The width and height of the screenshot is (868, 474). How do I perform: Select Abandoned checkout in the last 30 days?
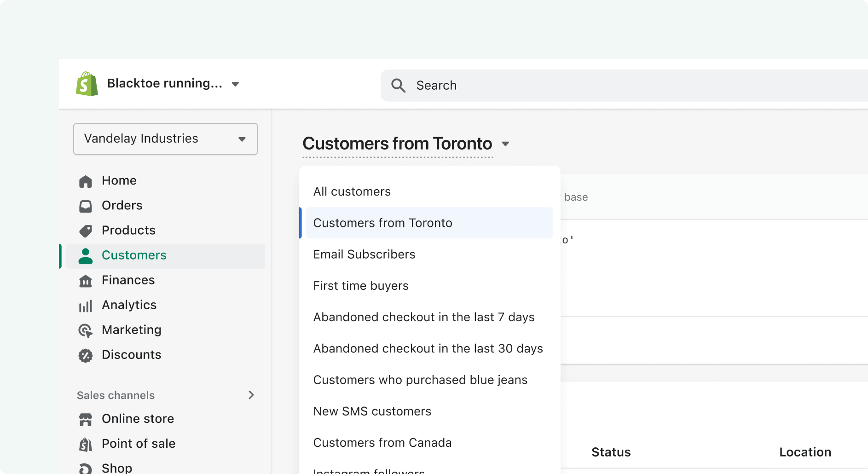pos(429,348)
